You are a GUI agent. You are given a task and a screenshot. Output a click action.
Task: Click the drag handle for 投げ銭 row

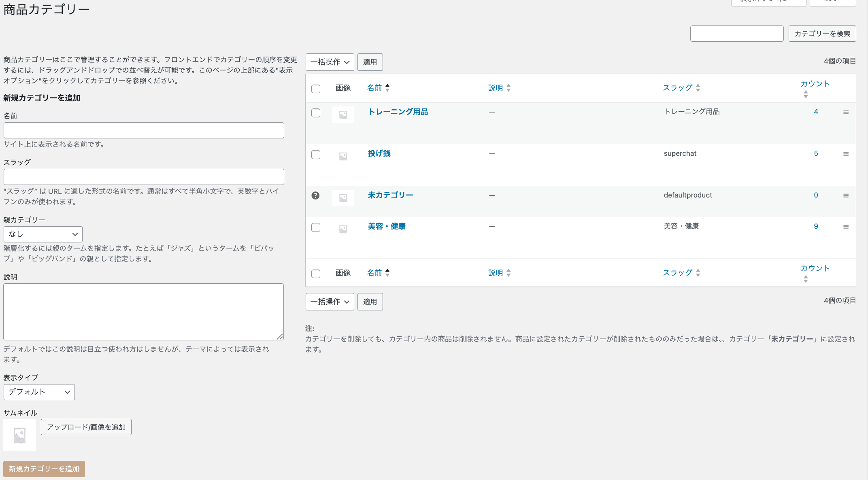coord(846,154)
